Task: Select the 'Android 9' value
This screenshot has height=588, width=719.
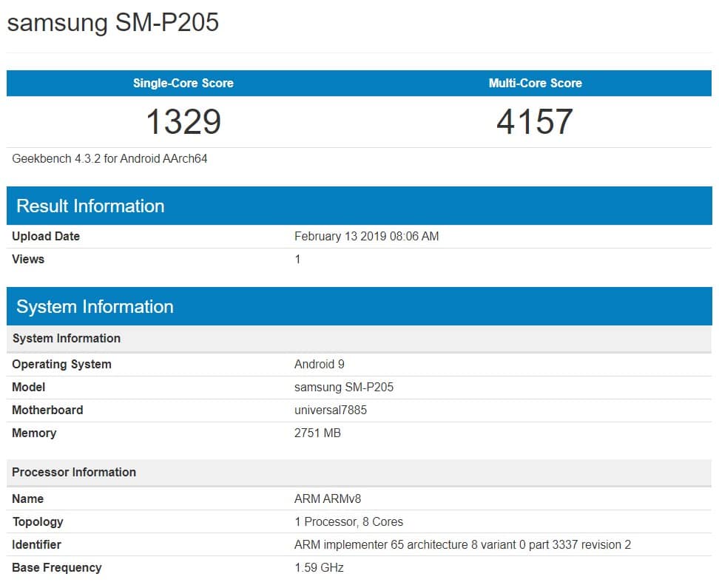Action: [x=319, y=364]
